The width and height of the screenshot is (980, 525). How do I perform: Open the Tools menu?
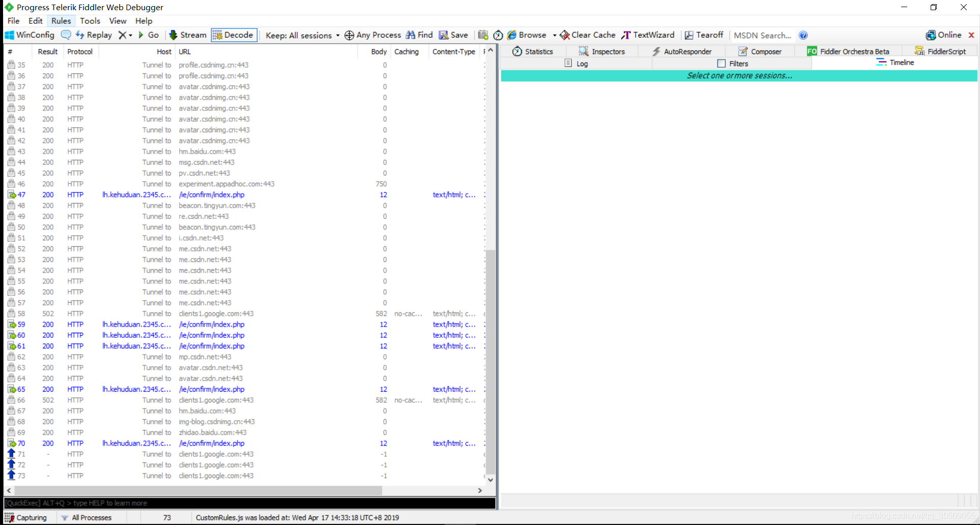pos(90,21)
